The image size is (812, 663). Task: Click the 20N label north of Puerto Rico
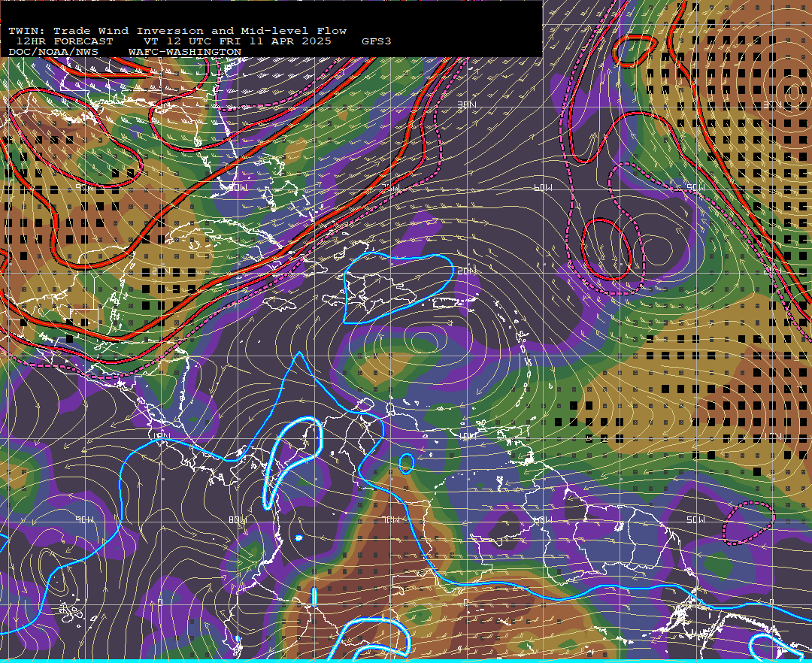(x=467, y=271)
